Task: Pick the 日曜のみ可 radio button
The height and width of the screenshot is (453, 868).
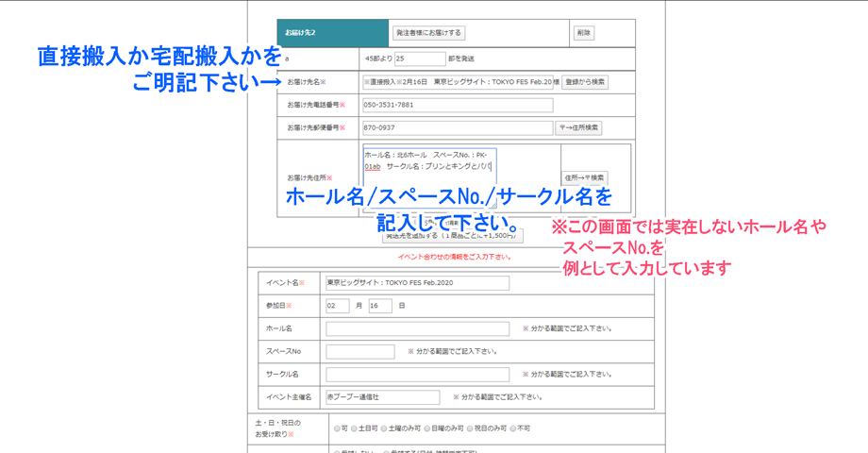Action: point(427,428)
